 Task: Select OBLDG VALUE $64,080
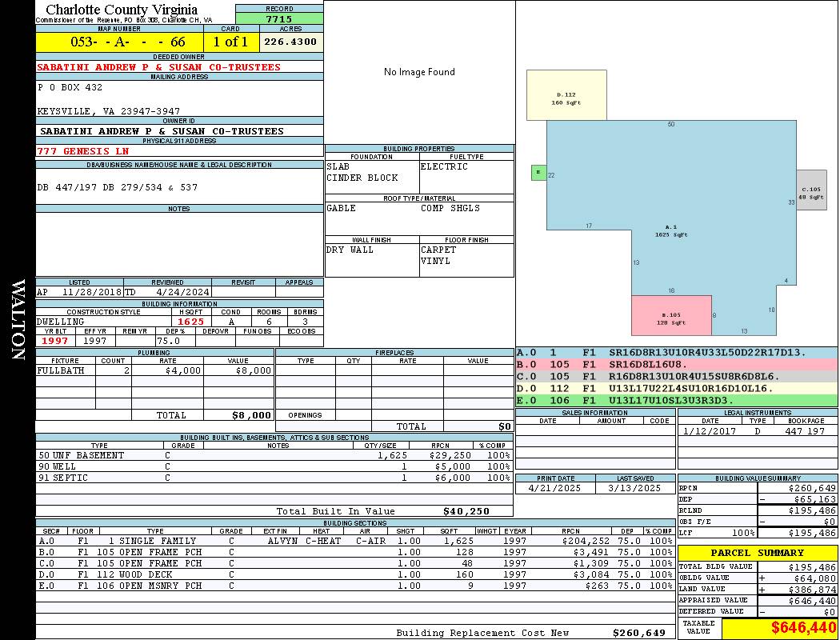coord(814,578)
